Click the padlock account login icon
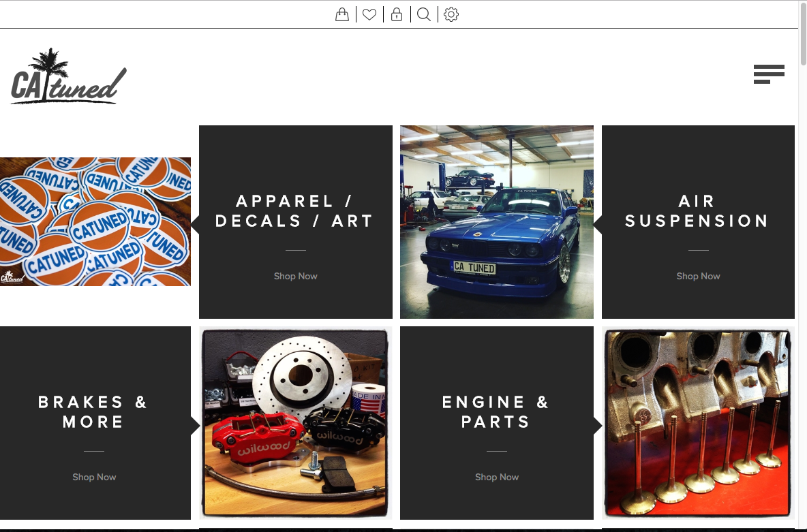 point(396,14)
